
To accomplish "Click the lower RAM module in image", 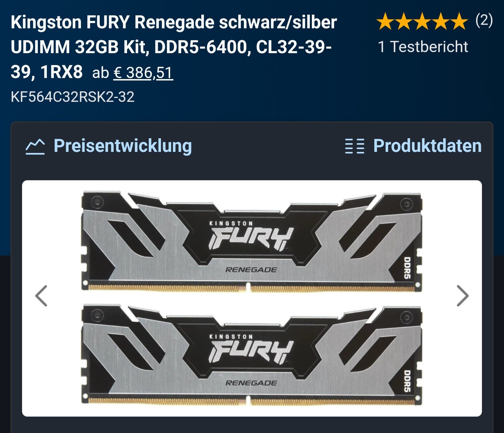I will pos(252,355).
